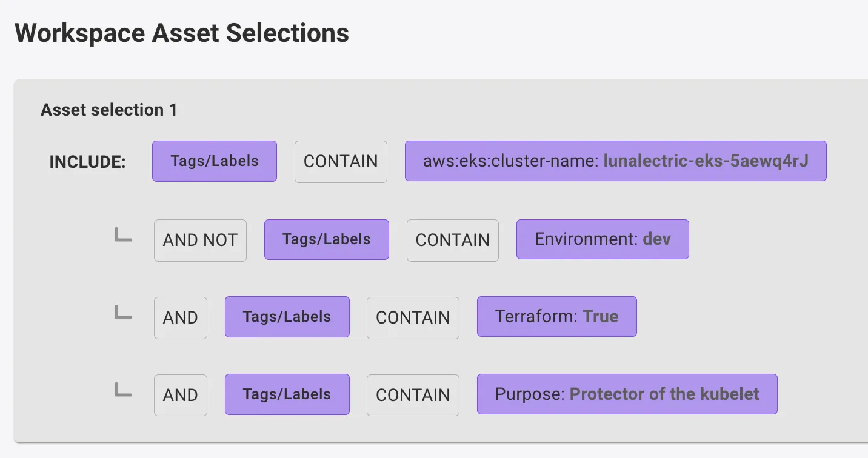Viewport: 868px width, 458px height.
Task: Open the AND NOT operator selector
Action: (200, 240)
